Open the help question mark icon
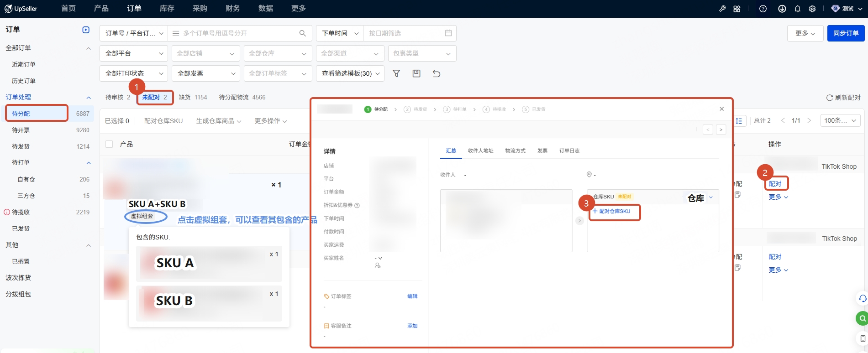 pyautogui.click(x=763, y=9)
